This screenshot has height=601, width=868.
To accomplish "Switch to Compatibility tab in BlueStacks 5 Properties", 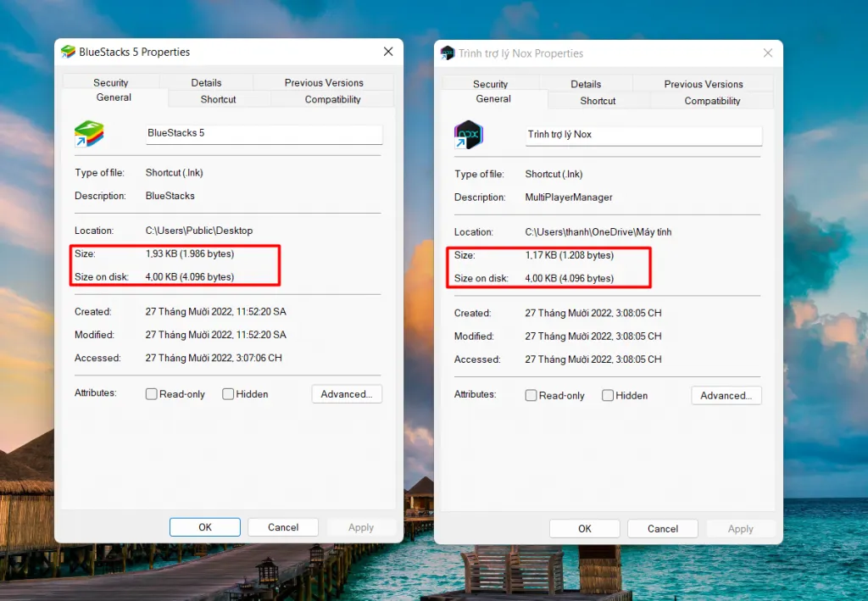I will 332,99.
